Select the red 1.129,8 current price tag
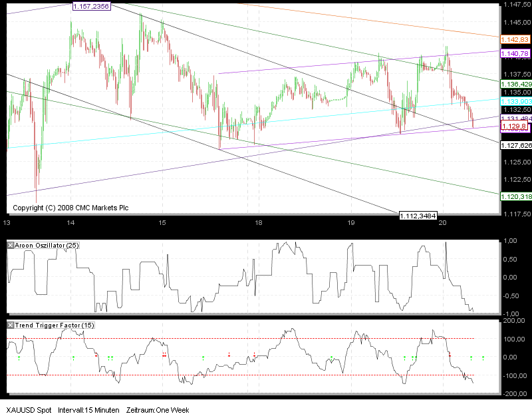 point(513,125)
